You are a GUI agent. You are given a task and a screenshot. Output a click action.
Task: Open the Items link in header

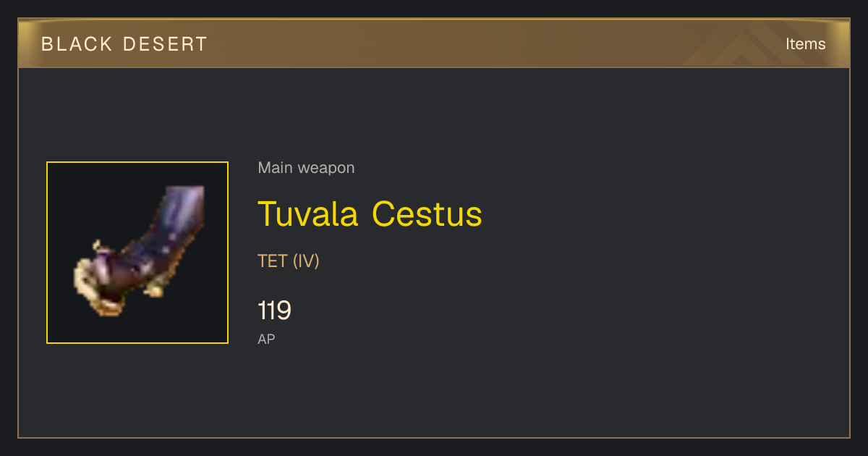click(x=805, y=43)
